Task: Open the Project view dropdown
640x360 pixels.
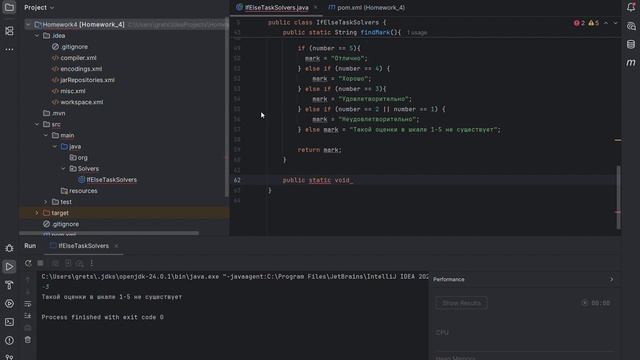Action: point(39,7)
